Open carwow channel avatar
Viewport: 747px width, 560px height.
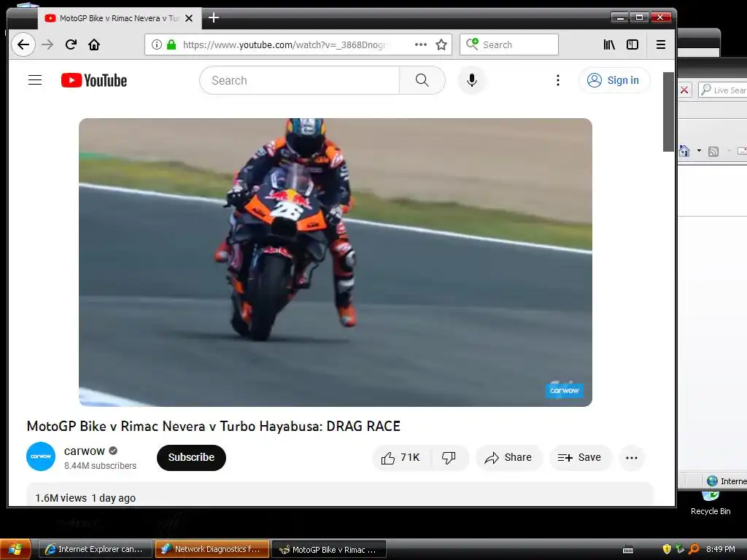click(41, 456)
